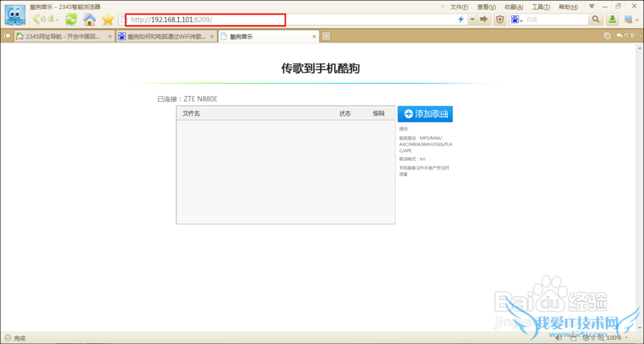Click the 百度 search input box
This screenshot has width=644, height=344.
pos(556,19)
